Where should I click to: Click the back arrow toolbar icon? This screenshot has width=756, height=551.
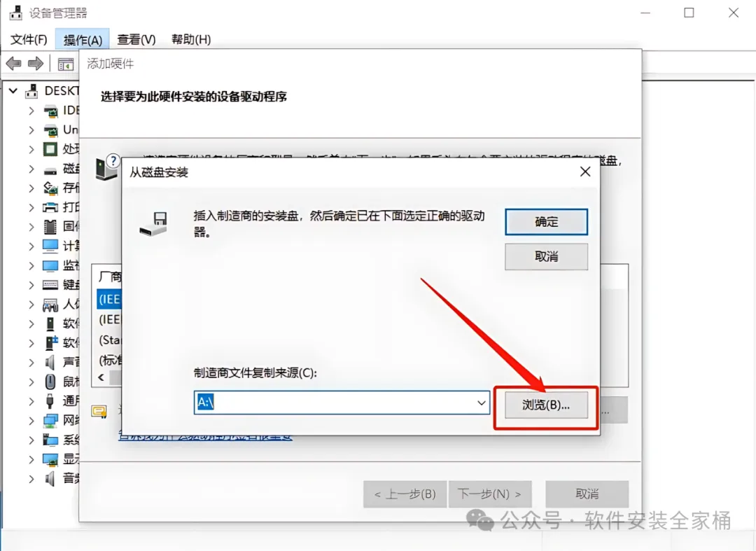[13, 63]
